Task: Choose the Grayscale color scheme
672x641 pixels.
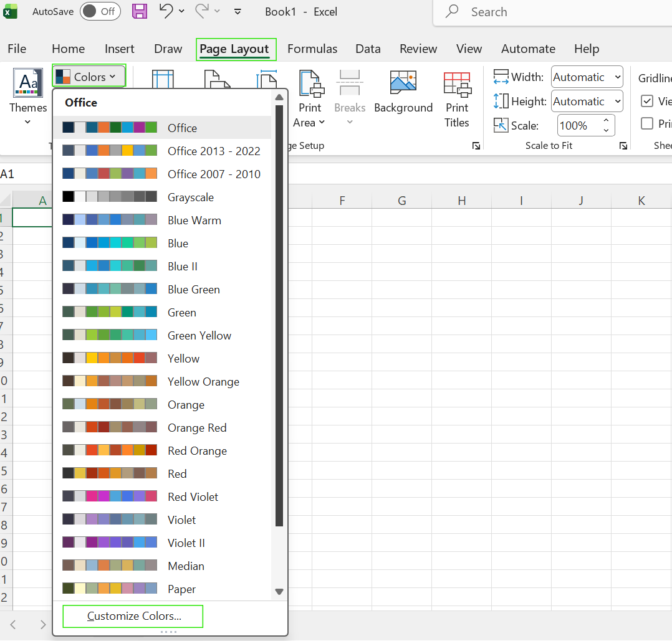Action: click(x=163, y=197)
